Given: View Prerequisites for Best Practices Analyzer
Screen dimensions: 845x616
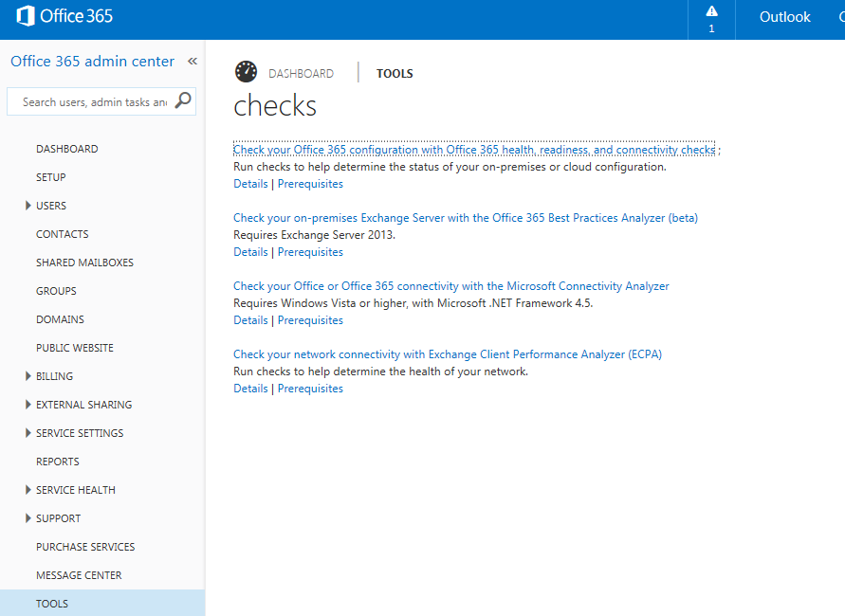Looking at the screenshot, I should [310, 252].
